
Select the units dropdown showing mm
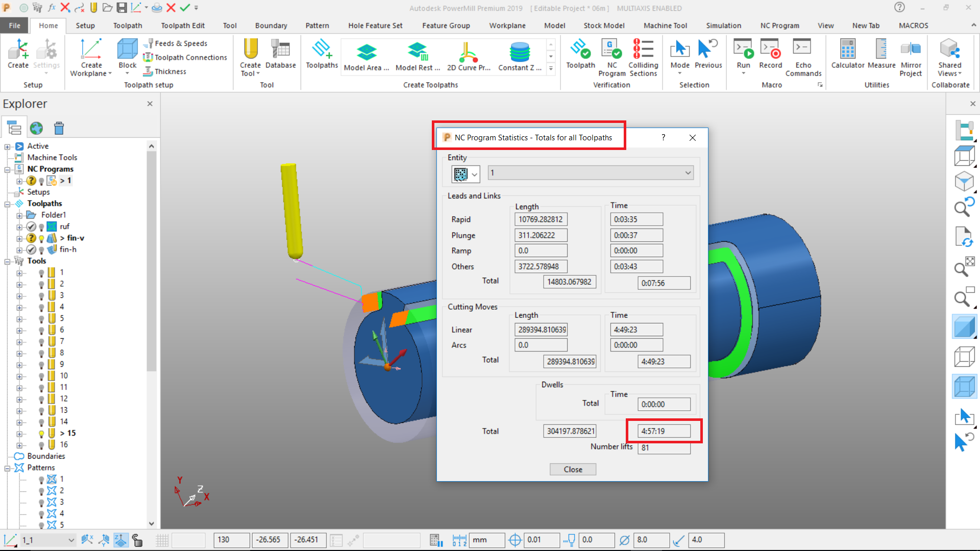pyautogui.click(x=486, y=540)
